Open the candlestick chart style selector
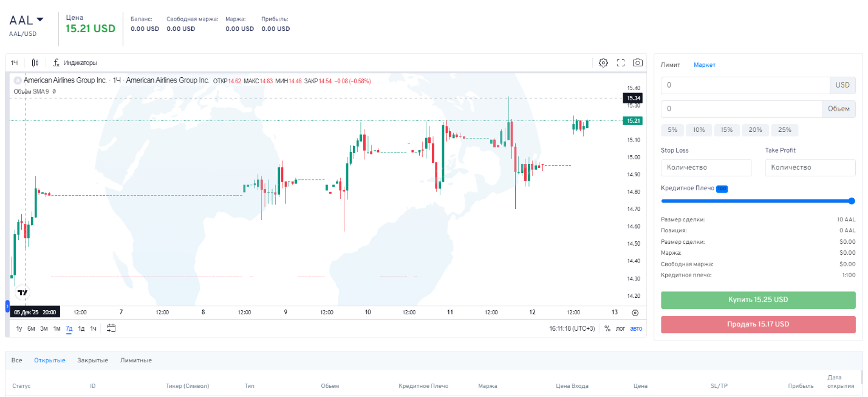The width and height of the screenshot is (868, 397). point(35,63)
